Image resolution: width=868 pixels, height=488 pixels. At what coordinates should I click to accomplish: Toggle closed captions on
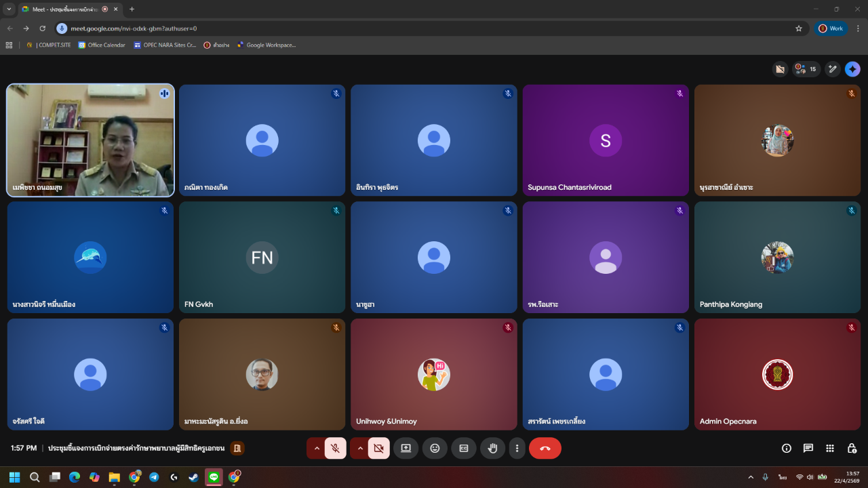(464, 448)
